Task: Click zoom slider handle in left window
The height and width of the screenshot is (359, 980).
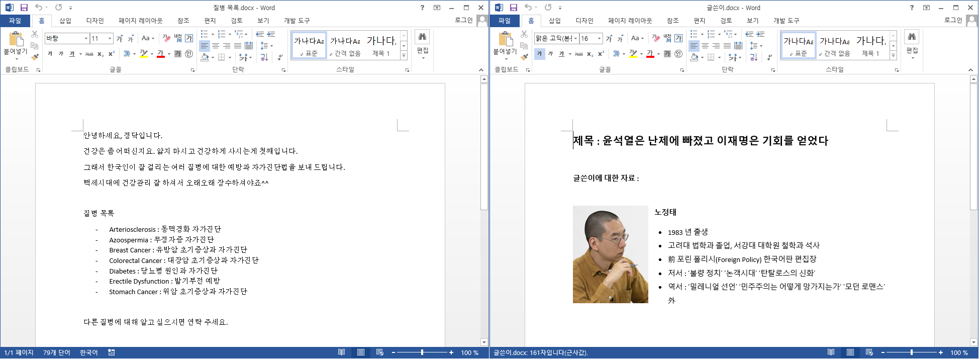Action: point(422,352)
